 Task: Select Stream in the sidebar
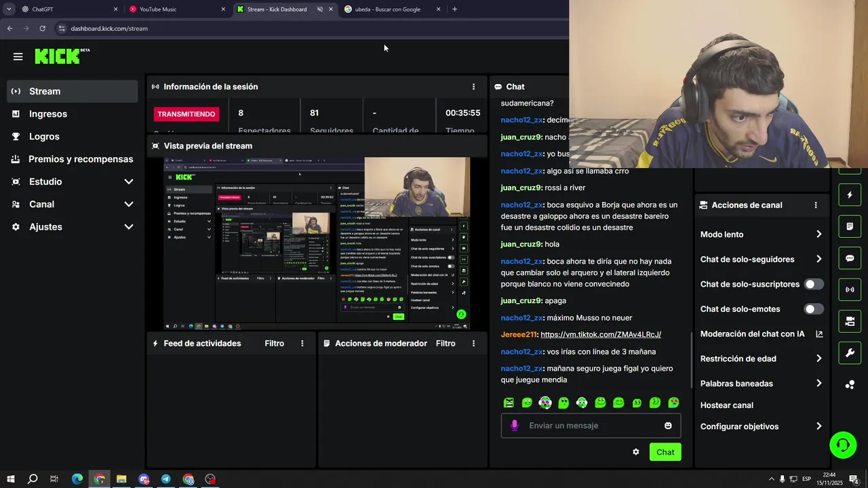72,91
